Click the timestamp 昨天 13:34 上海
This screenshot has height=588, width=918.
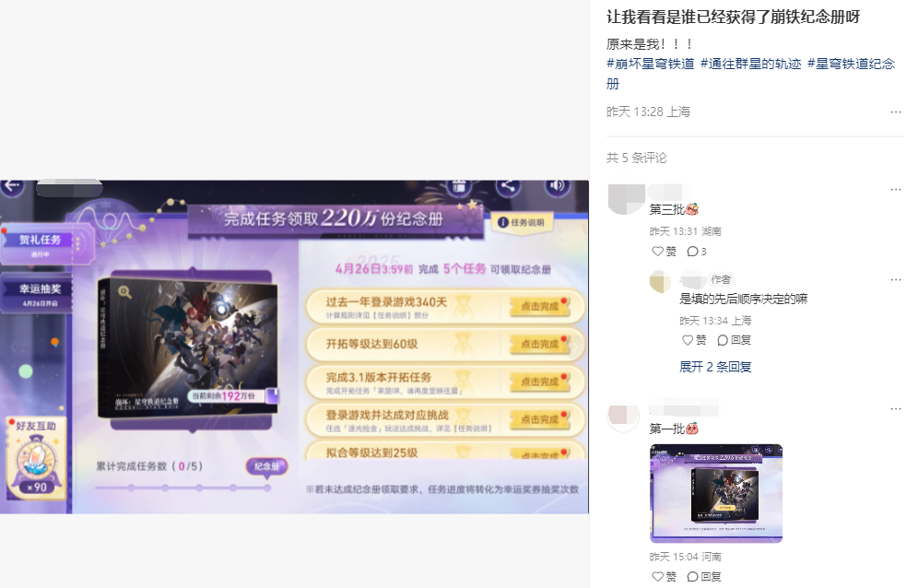click(715, 321)
